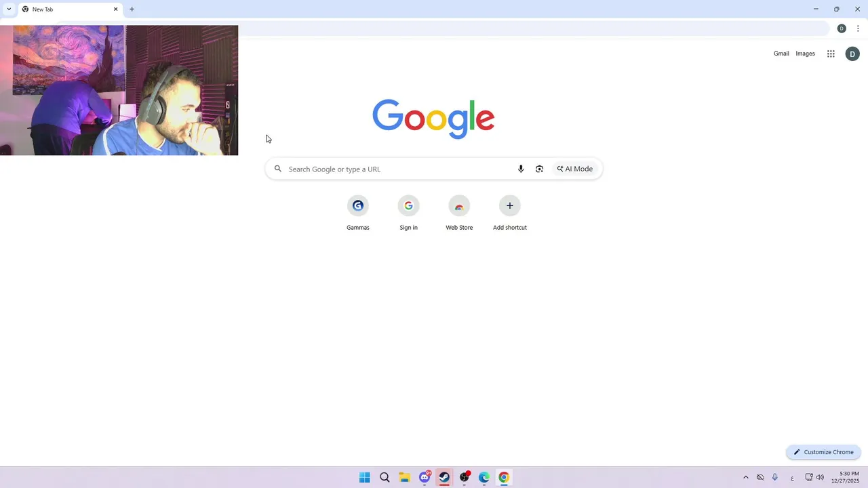The image size is (868, 488).
Task: Open OBS Studio from the taskbar
Action: pos(465,477)
